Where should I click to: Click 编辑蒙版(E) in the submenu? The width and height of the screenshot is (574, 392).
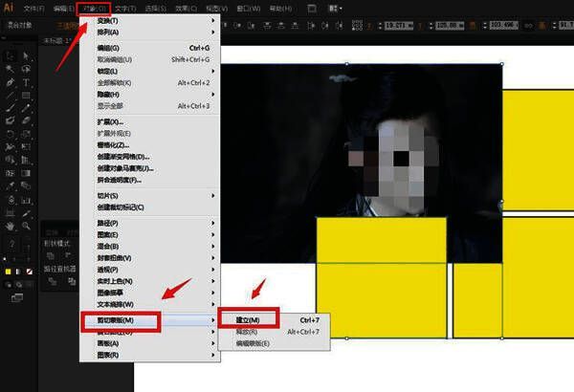click(x=274, y=343)
